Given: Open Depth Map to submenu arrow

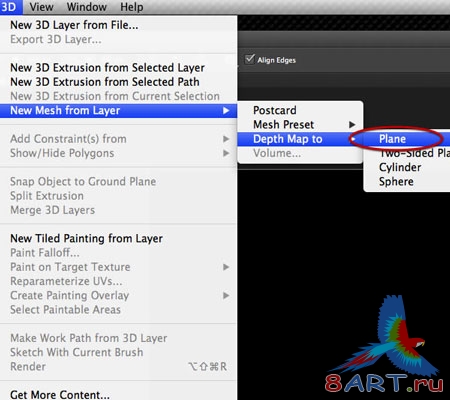Looking at the screenshot, I should pyautogui.click(x=352, y=139).
